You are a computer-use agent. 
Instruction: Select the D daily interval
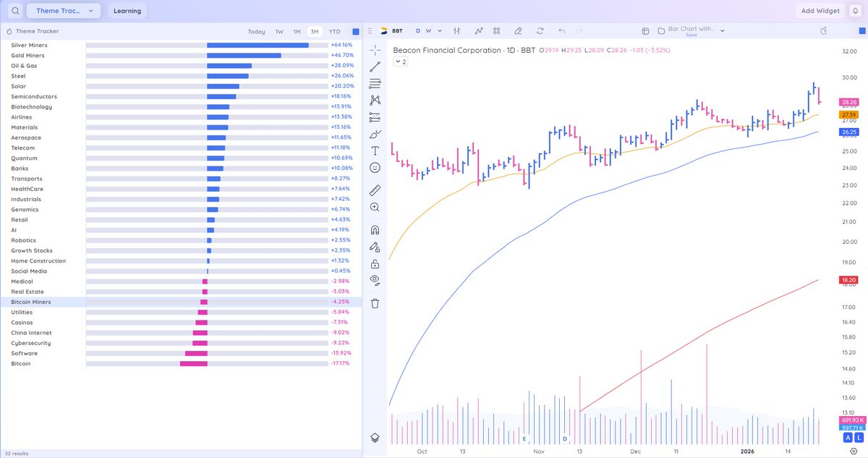418,31
